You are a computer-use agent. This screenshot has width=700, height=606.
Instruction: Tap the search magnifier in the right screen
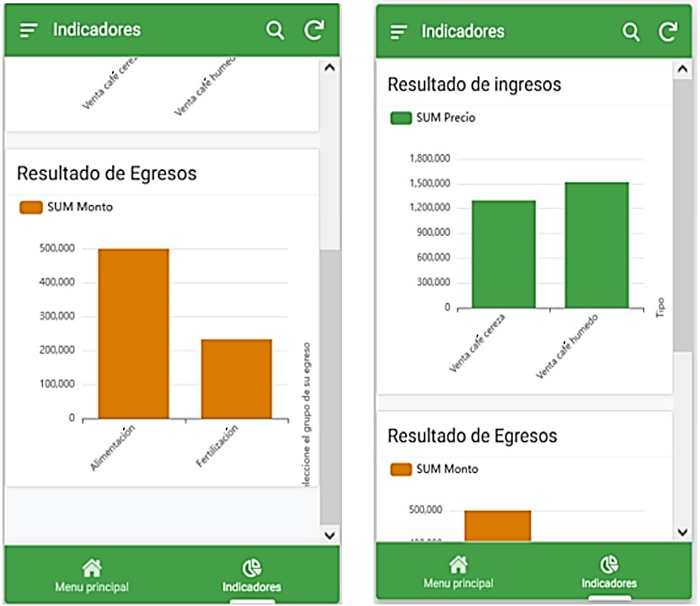coord(631,32)
